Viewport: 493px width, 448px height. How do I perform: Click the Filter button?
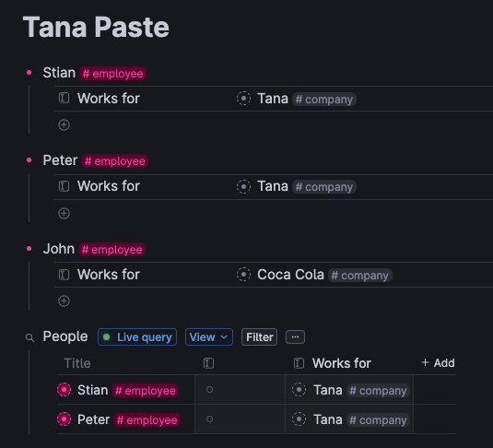point(259,337)
